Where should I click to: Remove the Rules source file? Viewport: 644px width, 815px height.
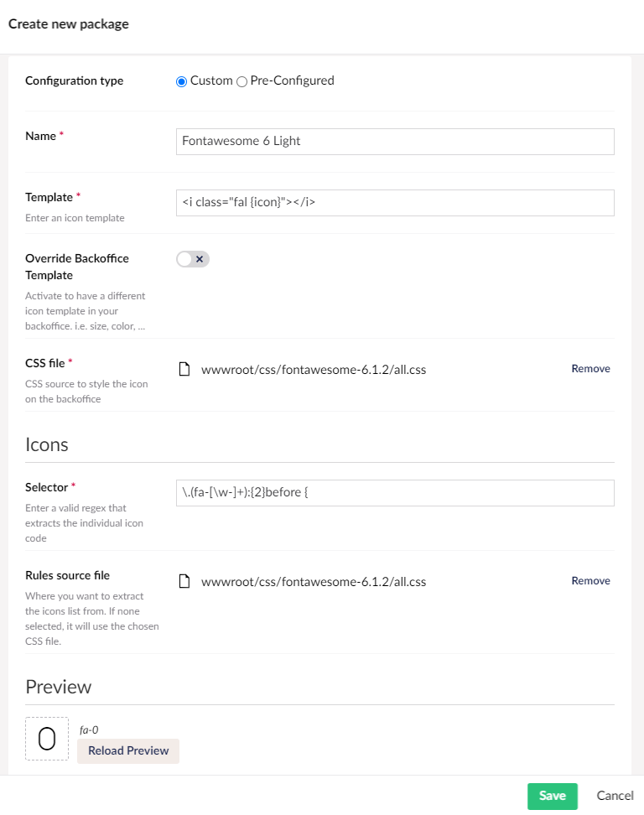[x=590, y=580]
